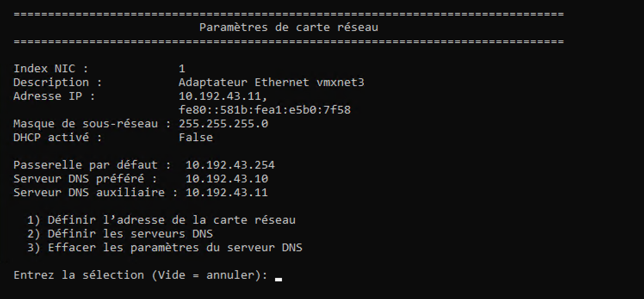Screen dimensions: 644x299
Task: Click the "Paramètres de carte réseau" title
Action: 288,28
